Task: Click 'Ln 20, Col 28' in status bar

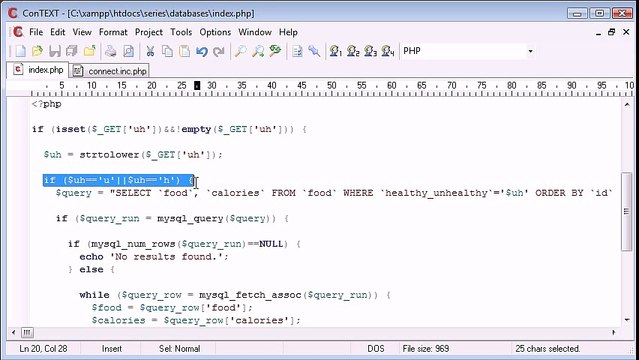Action: 43,349
